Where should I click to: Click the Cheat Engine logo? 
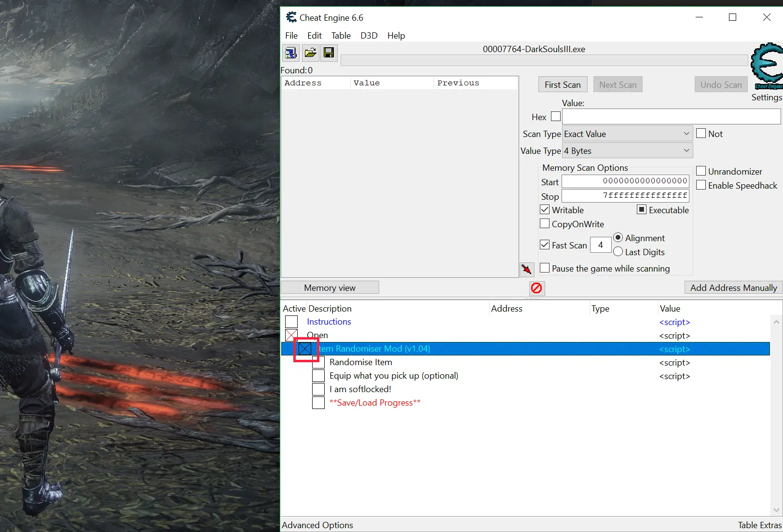[767, 66]
